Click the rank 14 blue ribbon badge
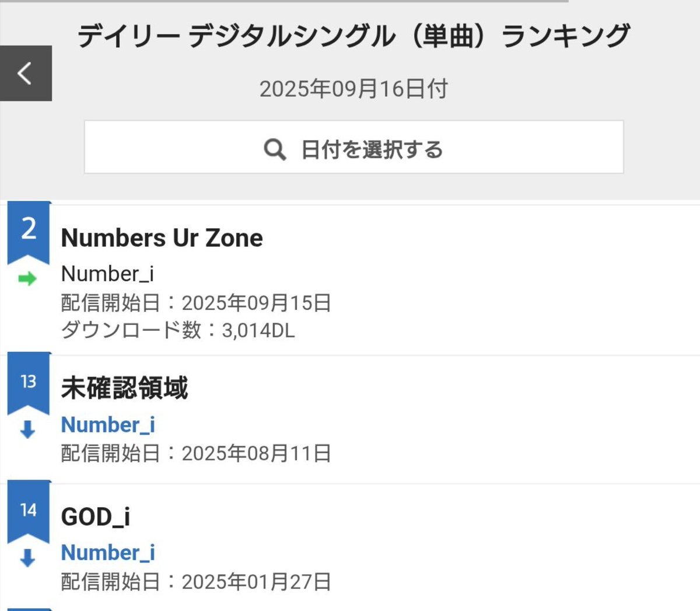Image resolution: width=700 pixels, height=611 pixels. click(29, 511)
